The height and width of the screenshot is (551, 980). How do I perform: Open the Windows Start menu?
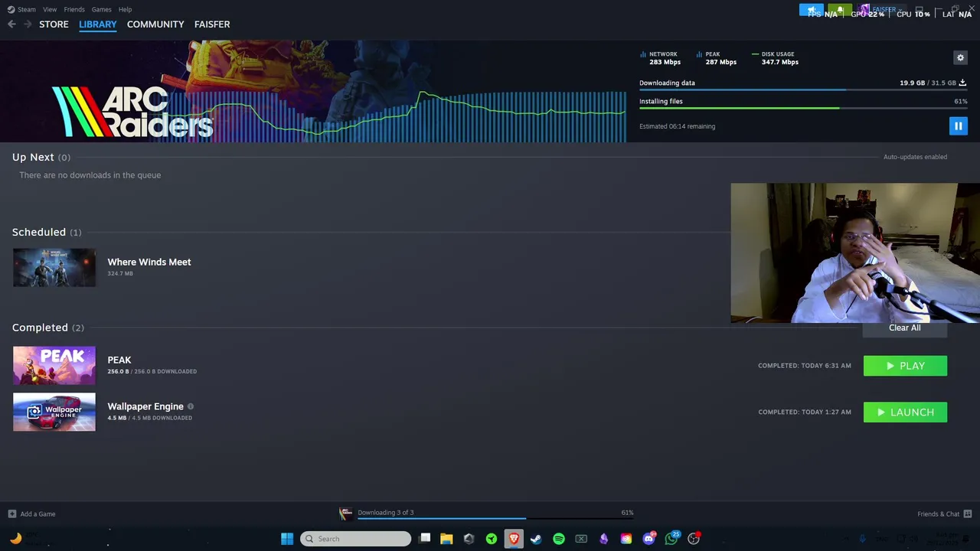click(287, 539)
